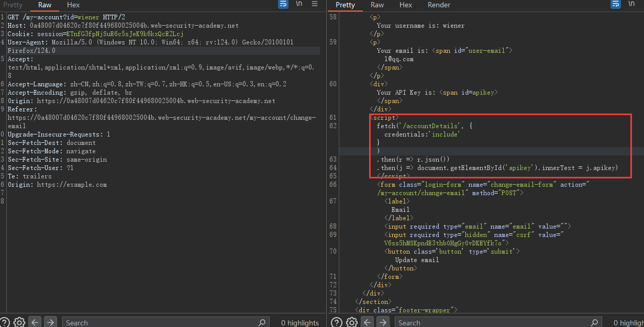Open the response Render tab
This screenshot has width=644, height=327.
coord(439,5)
